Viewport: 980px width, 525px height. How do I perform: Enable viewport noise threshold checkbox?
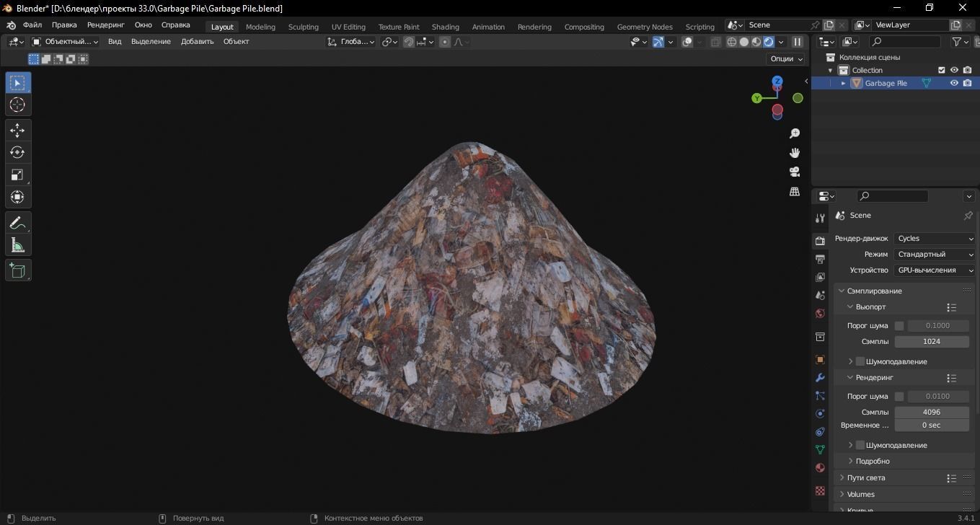point(899,325)
